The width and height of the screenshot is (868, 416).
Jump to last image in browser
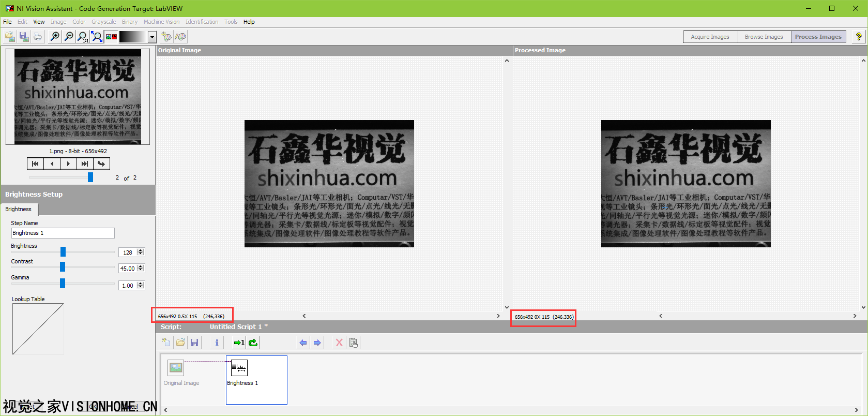(85, 164)
